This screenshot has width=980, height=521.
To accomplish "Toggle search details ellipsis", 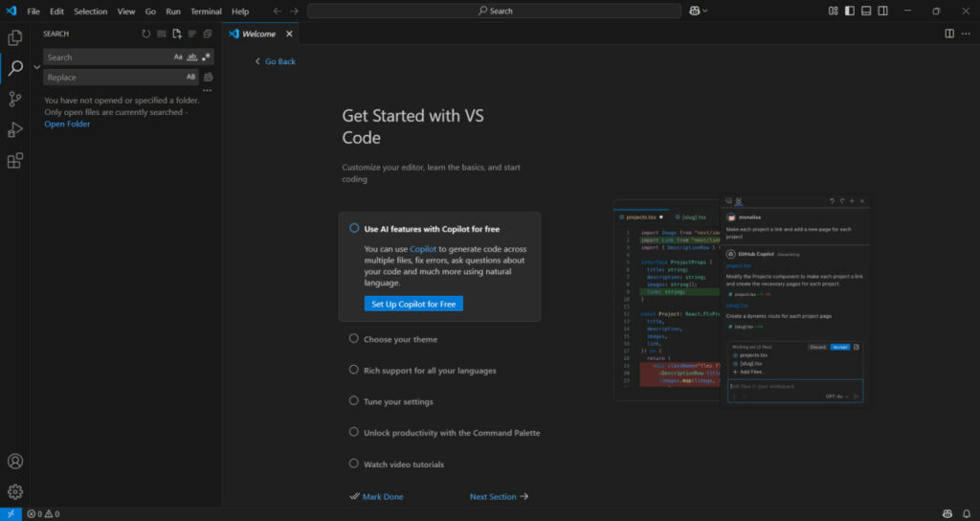I will coord(208,91).
